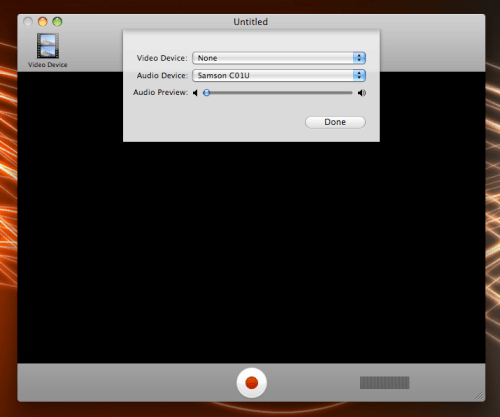
Task: Open the Audio Device dropdown Samson C01U
Action: (279, 75)
